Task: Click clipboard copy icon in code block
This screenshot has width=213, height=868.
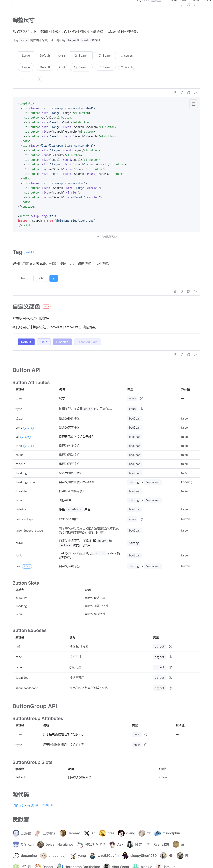Action: point(193,104)
